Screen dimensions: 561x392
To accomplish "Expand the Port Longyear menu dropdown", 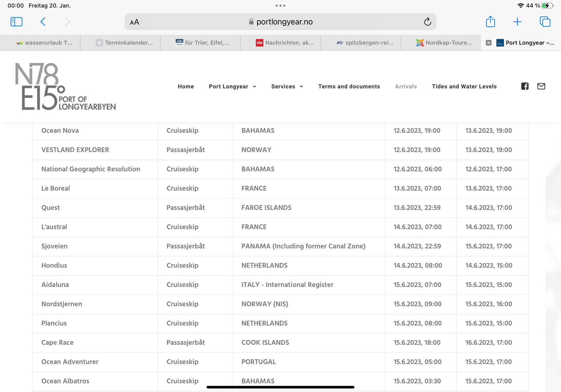I will [232, 87].
